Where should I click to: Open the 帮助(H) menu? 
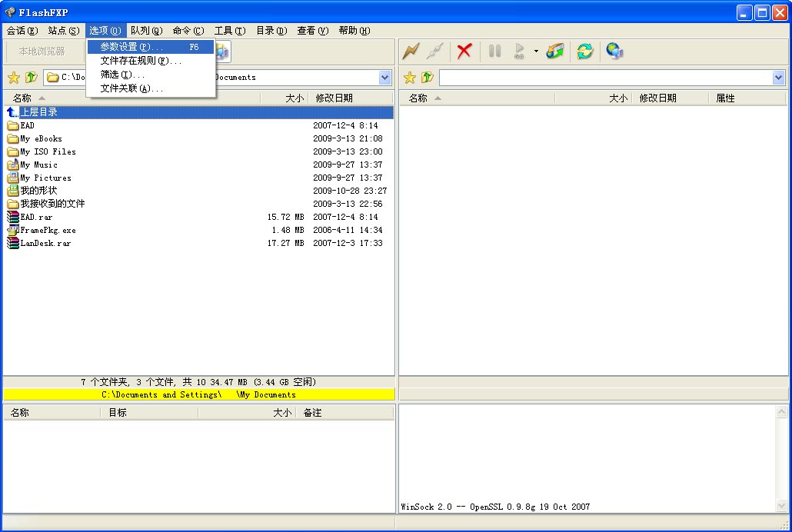[354, 31]
